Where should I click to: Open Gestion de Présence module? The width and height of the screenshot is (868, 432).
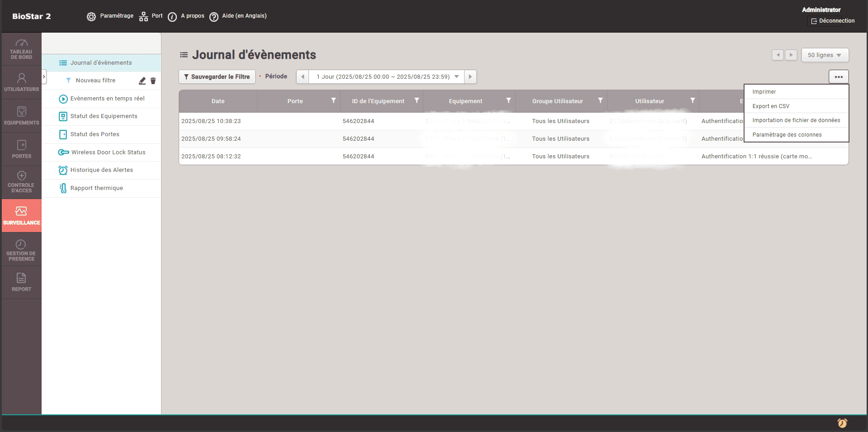21,249
